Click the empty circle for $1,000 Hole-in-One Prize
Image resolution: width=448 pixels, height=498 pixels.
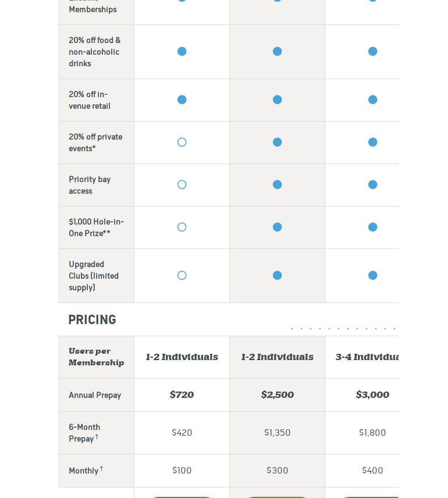(x=182, y=227)
